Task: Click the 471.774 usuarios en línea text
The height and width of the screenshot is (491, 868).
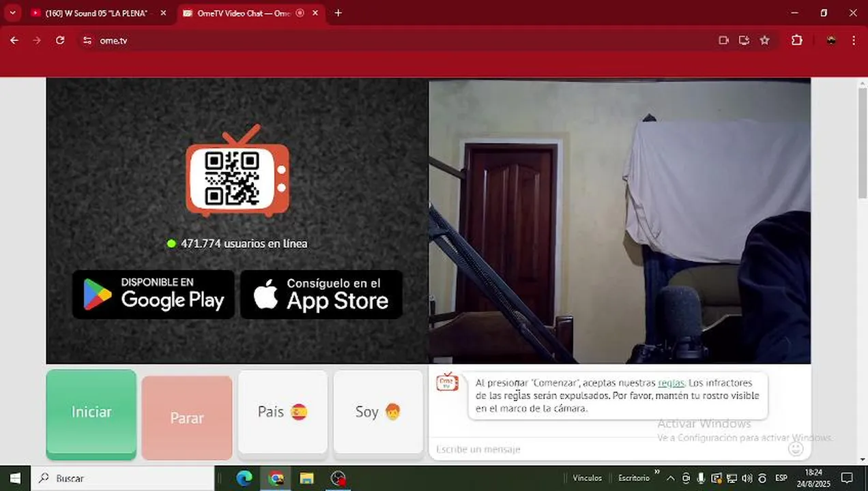Action: click(x=244, y=243)
